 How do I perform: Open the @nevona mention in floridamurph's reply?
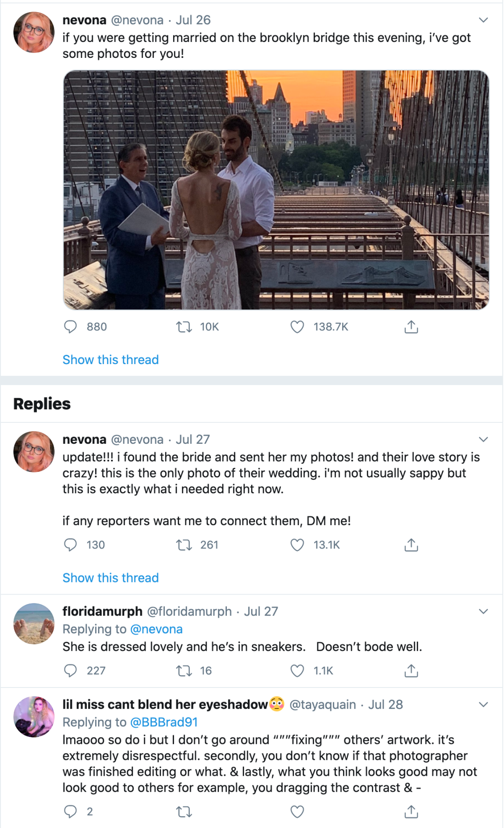(x=156, y=629)
